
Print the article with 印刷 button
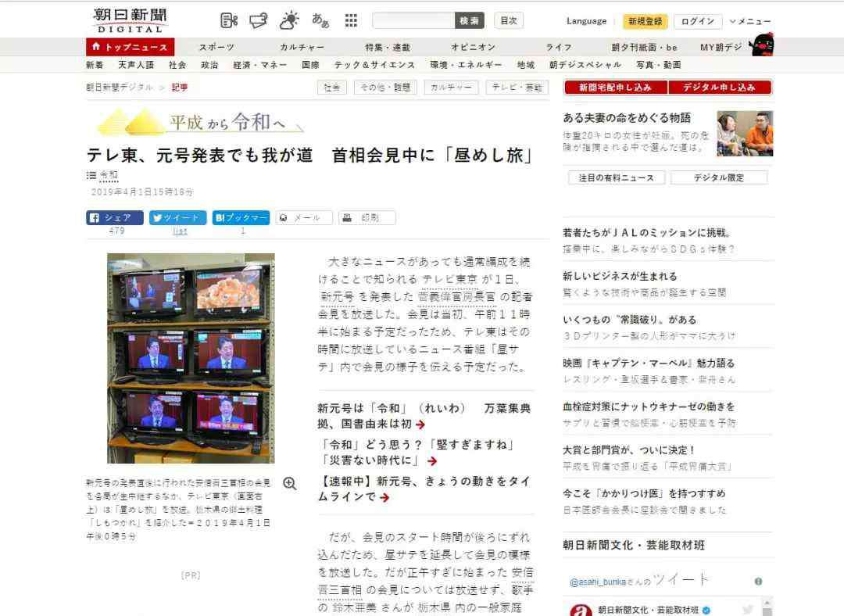click(367, 217)
